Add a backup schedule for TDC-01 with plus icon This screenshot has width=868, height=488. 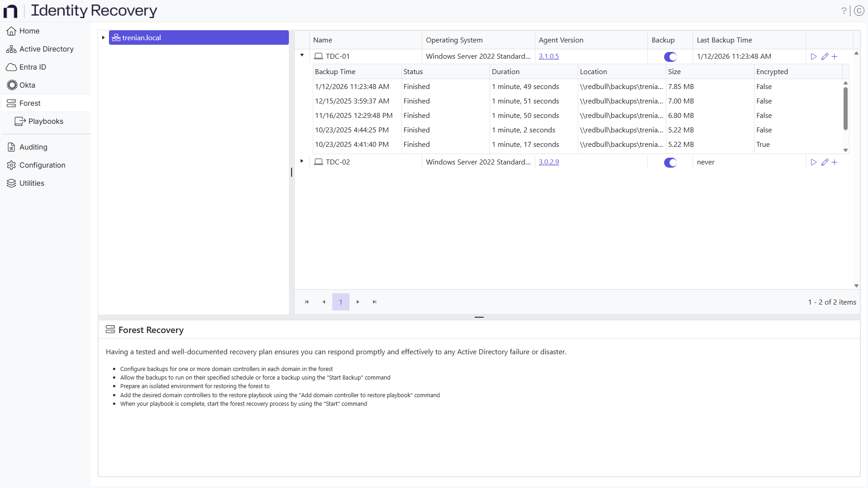pyautogui.click(x=835, y=56)
